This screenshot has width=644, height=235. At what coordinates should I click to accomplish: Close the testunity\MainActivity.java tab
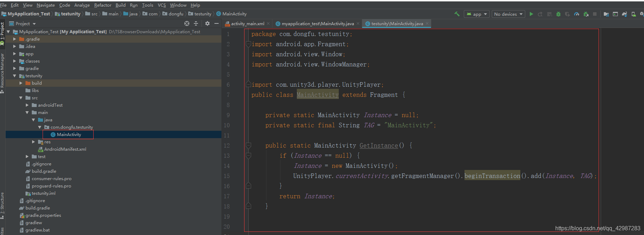pos(427,23)
